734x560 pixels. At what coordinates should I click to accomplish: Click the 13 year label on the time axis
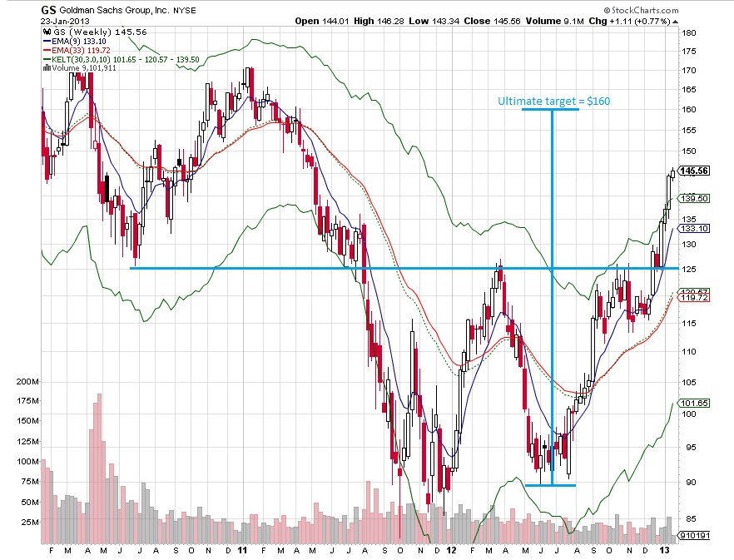coord(664,550)
